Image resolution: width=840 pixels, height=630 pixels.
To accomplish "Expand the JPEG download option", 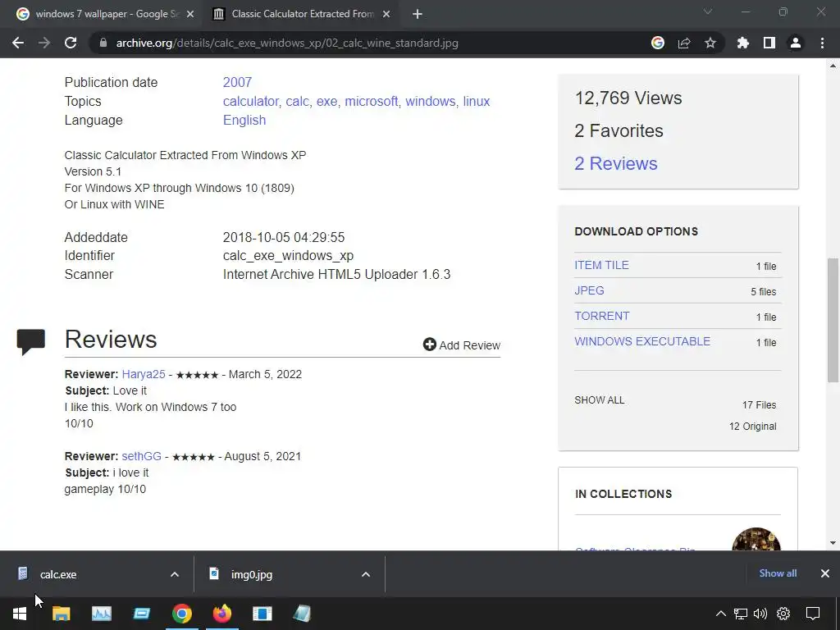I will tap(589, 290).
